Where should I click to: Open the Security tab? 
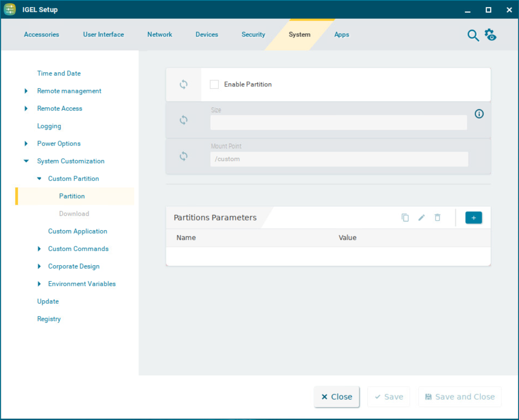pos(253,35)
